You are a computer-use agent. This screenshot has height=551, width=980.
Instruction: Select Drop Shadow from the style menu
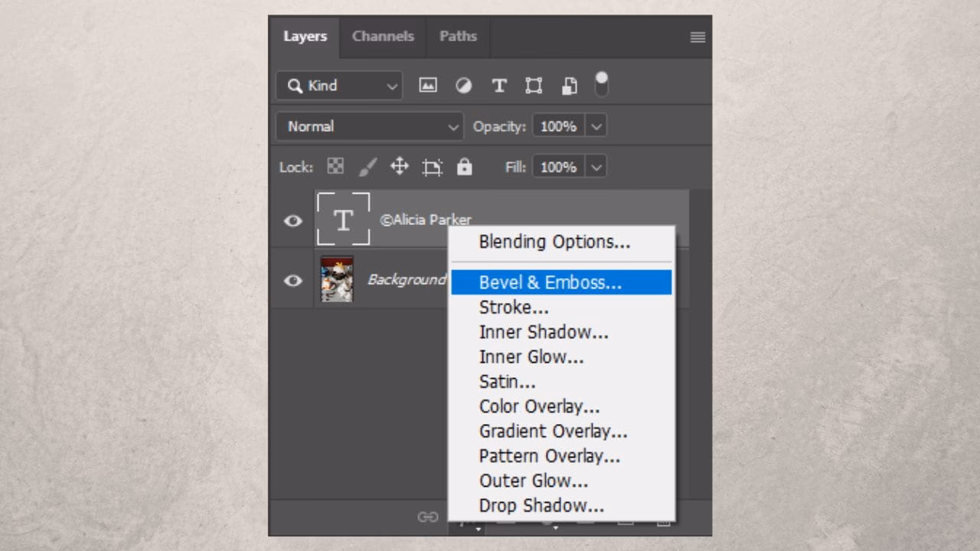(x=541, y=505)
